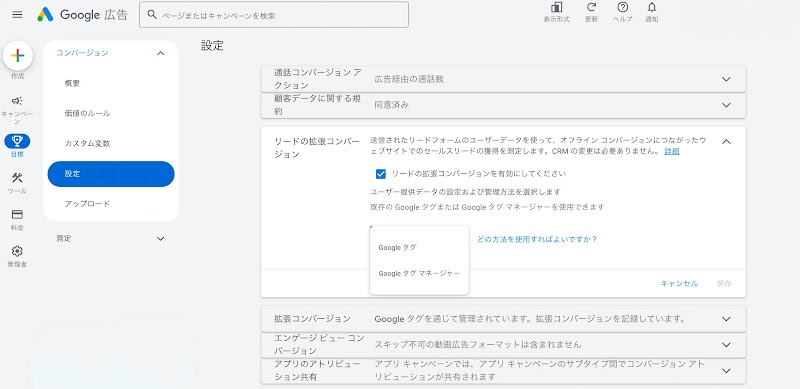Click どの方法を使用すればよいですか？ link
Screen dimensions: 800x389
[x=537, y=239]
